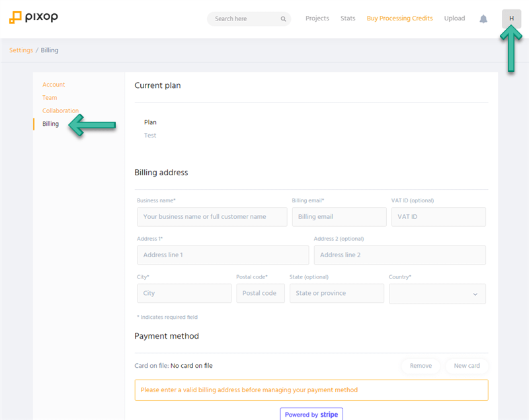Open the H user avatar menu
Image resolution: width=529 pixels, height=420 pixels.
(x=511, y=19)
